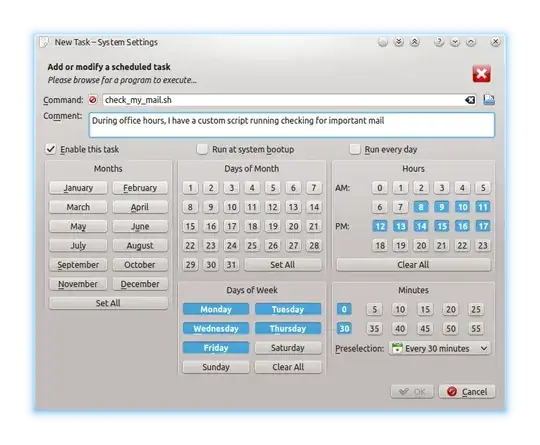Select the January month button
The width and height of the screenshot is (540, 445).
click(78, 188)
